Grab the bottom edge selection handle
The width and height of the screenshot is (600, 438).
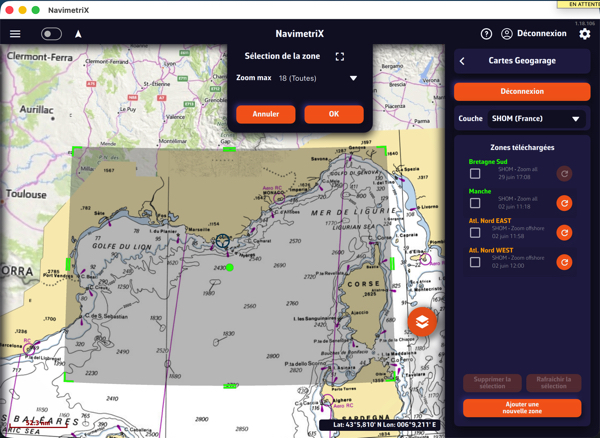tap(230, 386)
